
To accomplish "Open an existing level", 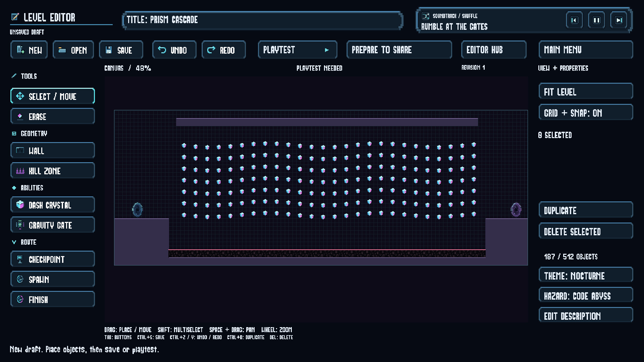I will [x=73, y=50].
